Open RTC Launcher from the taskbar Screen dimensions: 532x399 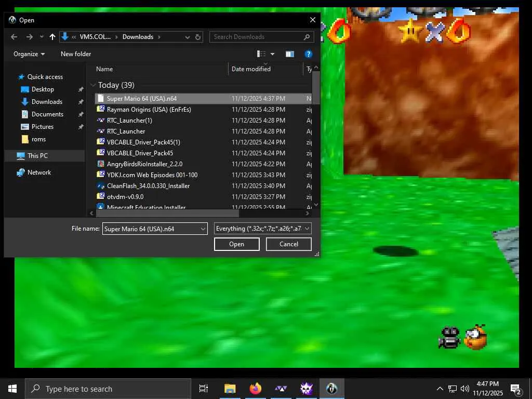281,389
